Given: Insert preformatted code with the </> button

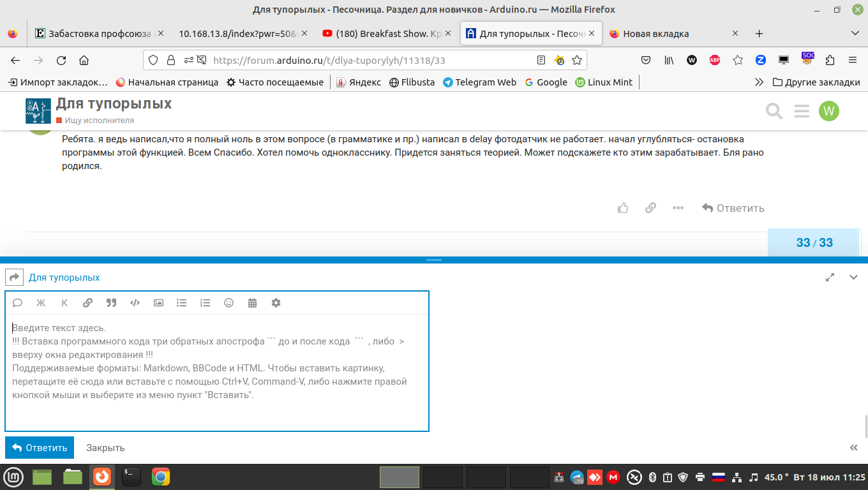Looking at the screenshot, I should tap(135, 303).
